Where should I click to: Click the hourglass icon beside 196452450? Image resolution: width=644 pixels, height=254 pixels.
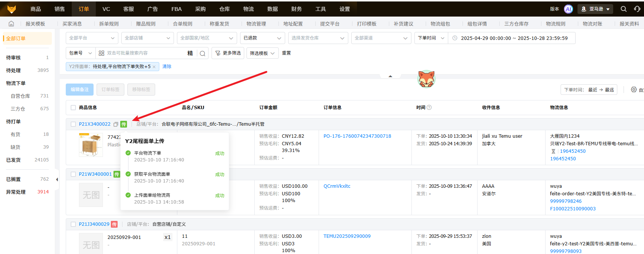pos(553,151)
